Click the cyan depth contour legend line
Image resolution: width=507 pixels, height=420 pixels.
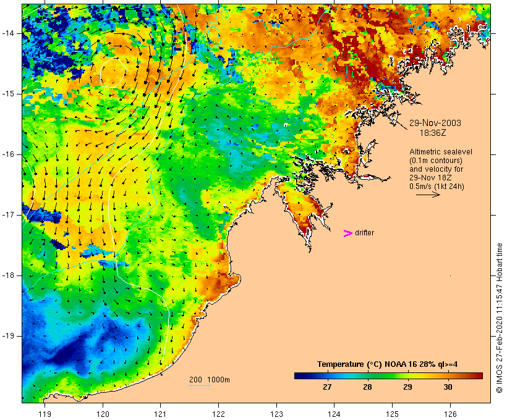[x=200, y=385]
